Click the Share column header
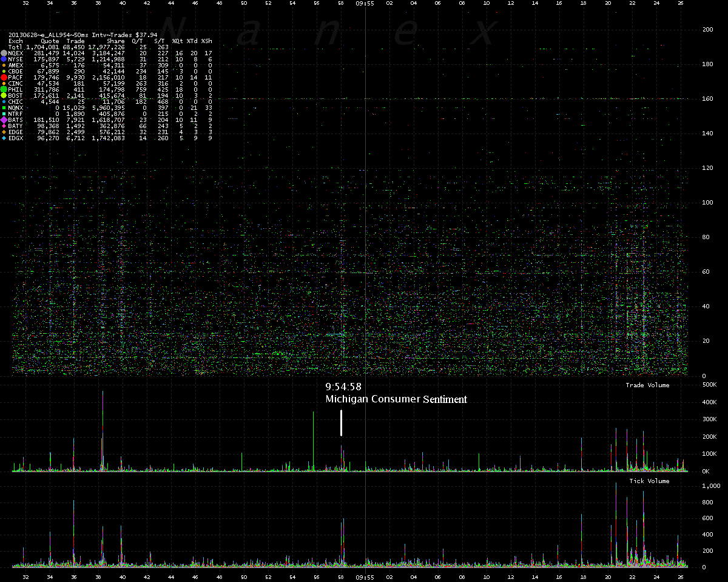The height and width of the screenshot is (582, 728). [x=115, y=41]
